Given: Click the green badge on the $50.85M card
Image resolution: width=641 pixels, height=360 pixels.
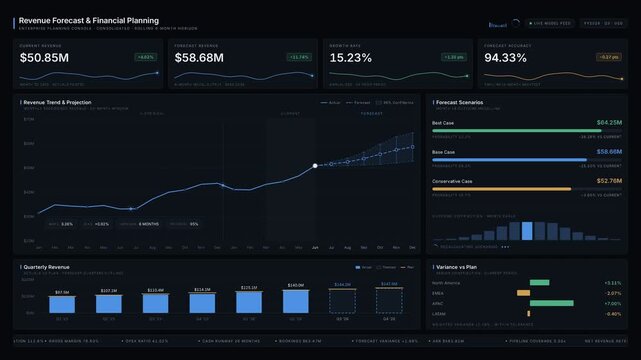Looking at the screenshot, I should coord(146,57).
